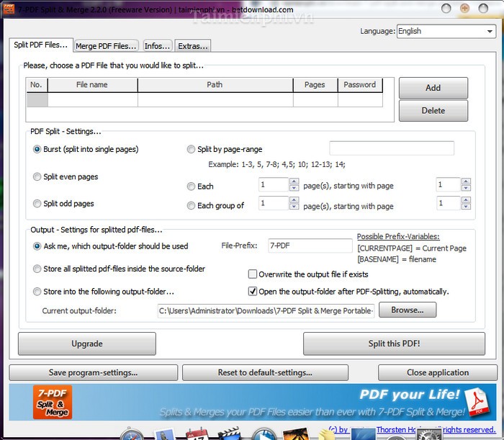Switch to the Merge PDF Files tab
Screen dimensions: 504x440
(x=106, y=46)
